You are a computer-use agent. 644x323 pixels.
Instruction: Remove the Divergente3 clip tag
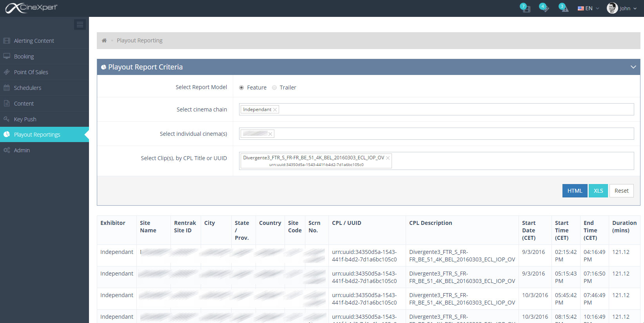[388, 158]
